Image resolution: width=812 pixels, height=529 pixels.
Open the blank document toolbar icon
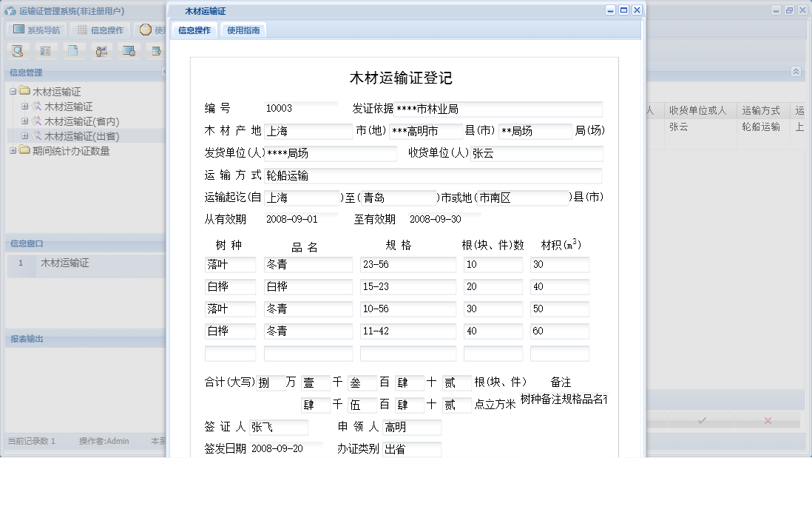(74, 50)
